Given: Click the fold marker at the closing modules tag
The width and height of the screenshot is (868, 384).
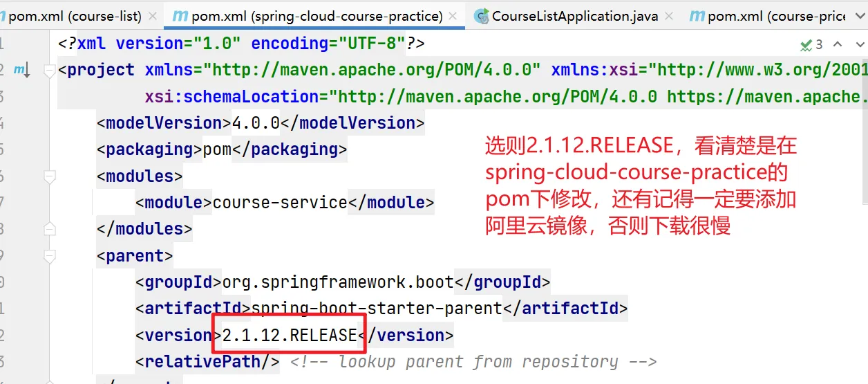Looking at the screenshot, I should pyautogui.click(x=49, y=229).
